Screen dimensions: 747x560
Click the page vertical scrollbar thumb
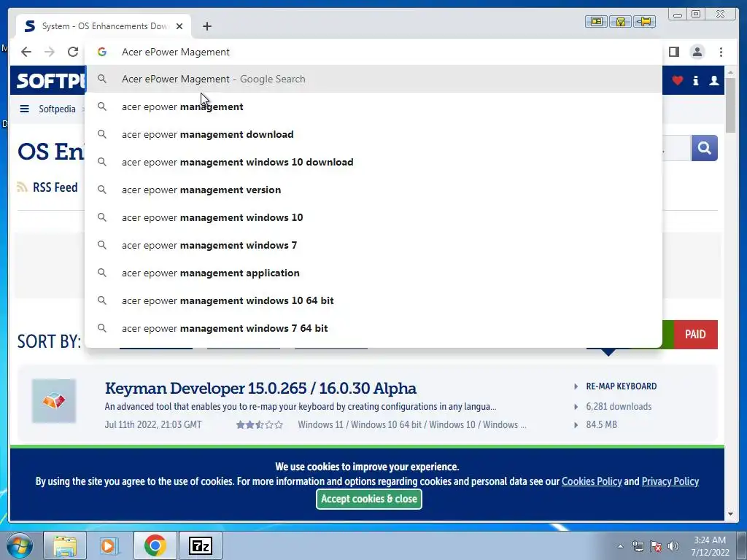(x=731, y=105)
